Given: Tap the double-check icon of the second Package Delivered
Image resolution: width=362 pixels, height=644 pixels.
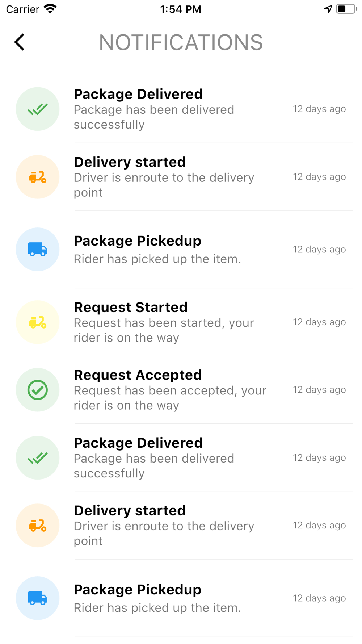Looking at the screenshot, I should click(x=38, y=458).
